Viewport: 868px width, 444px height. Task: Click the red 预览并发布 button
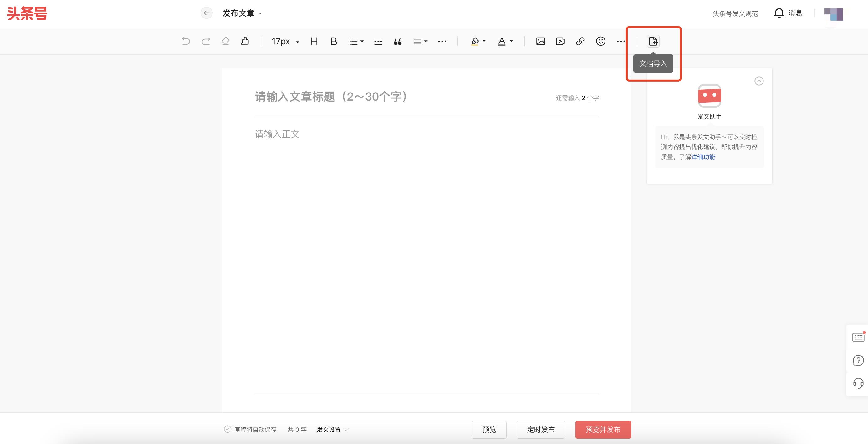point(603,430)
